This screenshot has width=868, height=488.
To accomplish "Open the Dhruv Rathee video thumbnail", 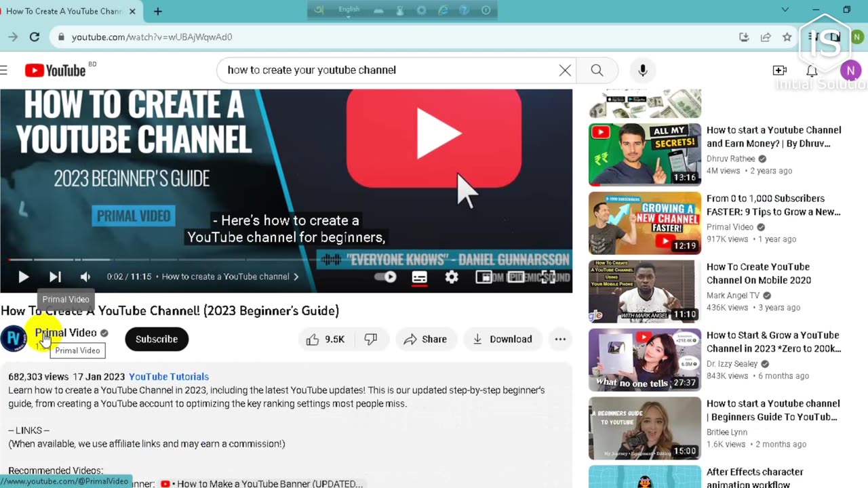I will 645,155.
